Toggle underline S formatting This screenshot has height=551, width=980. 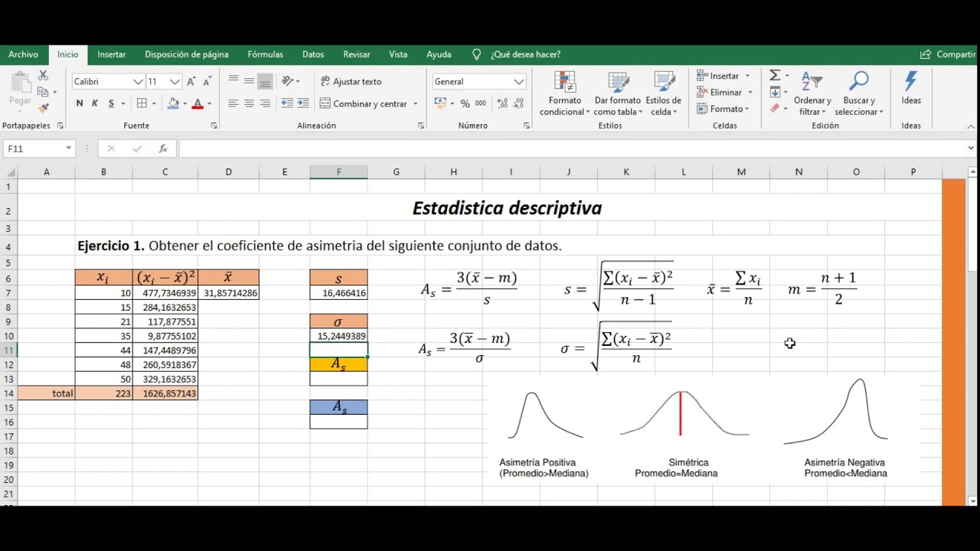pyautogui.click(x=111, y=103)
